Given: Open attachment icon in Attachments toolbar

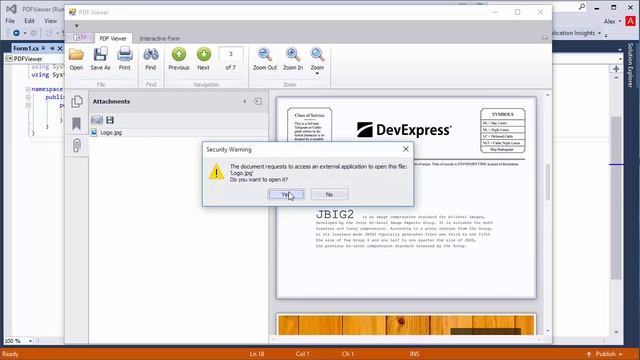Looking at the screenshot, I should tap(97, 120).
